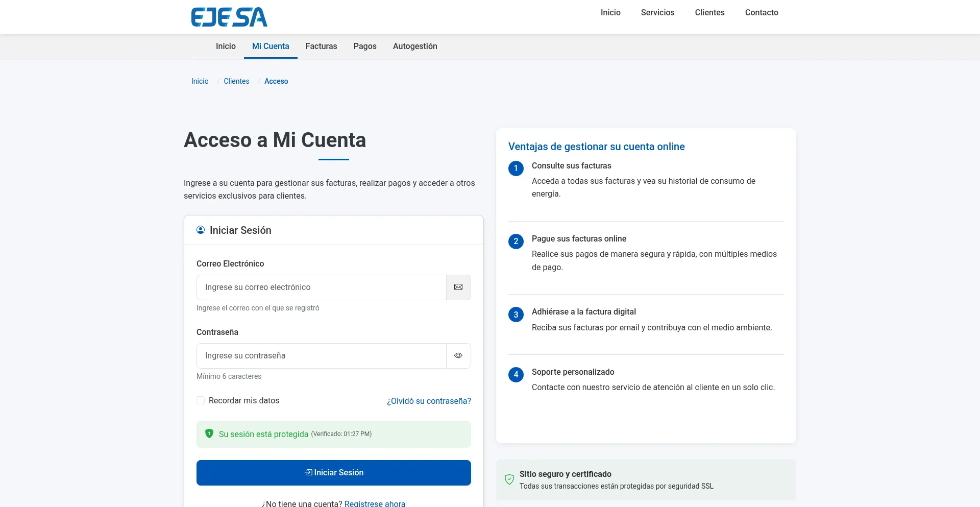980x507 pixels.
Task: Focus the Correo Electrónico input field
Action: click(322, 287)
